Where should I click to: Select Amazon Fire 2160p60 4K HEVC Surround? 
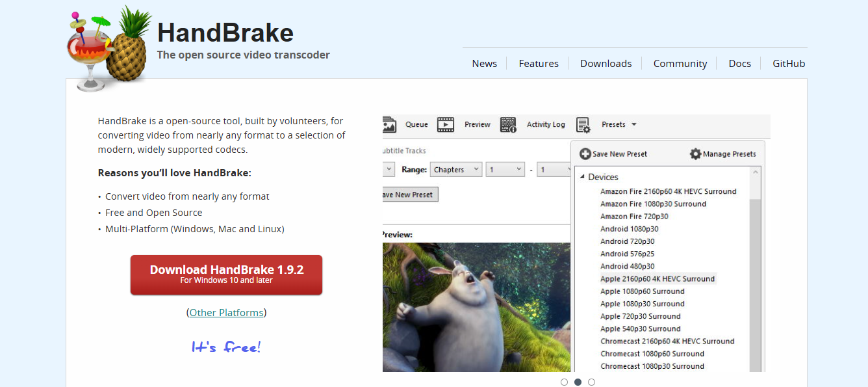[668, 191]
